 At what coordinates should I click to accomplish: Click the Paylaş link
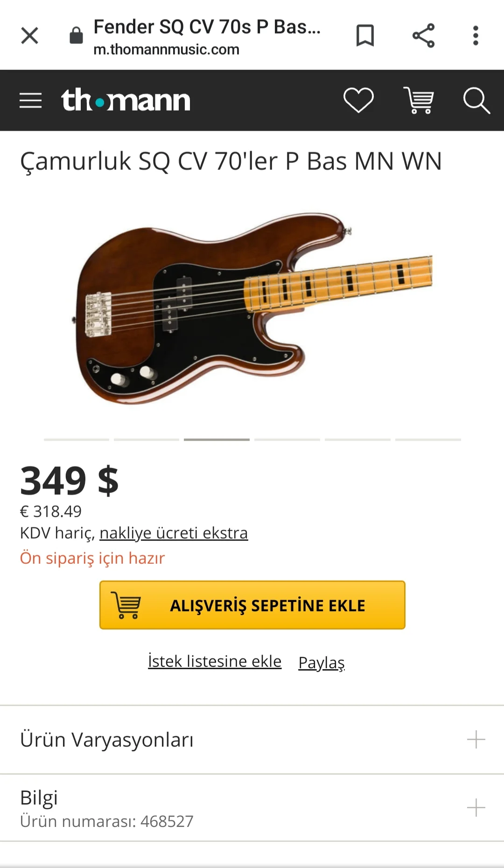tap(322, 662)
